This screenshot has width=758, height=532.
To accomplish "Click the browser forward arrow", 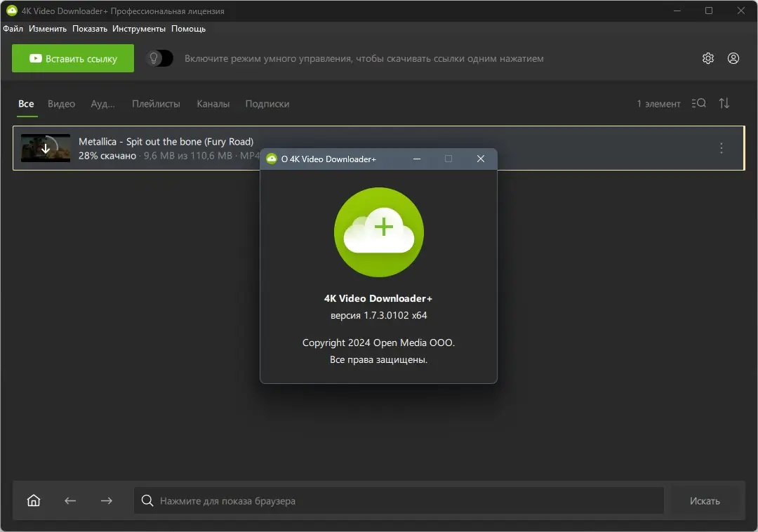I will pos(107,500).
